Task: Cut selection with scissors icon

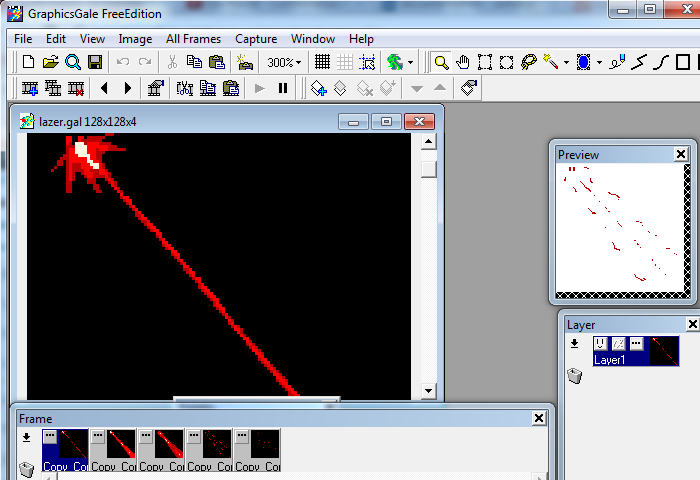Action: (x=172, y=62)
